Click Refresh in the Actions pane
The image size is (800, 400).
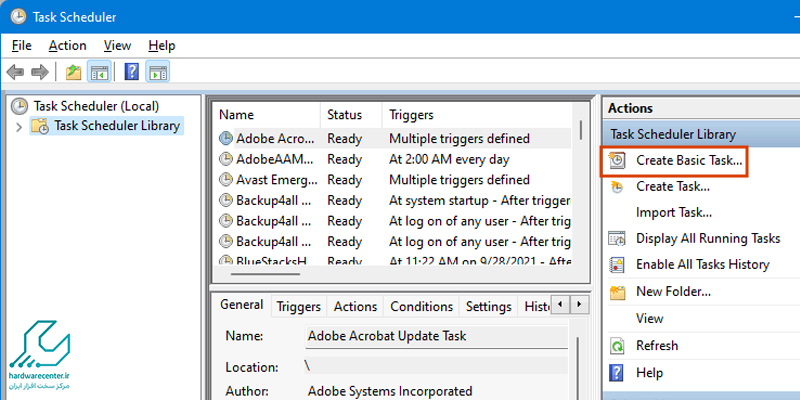click(657, 345)
